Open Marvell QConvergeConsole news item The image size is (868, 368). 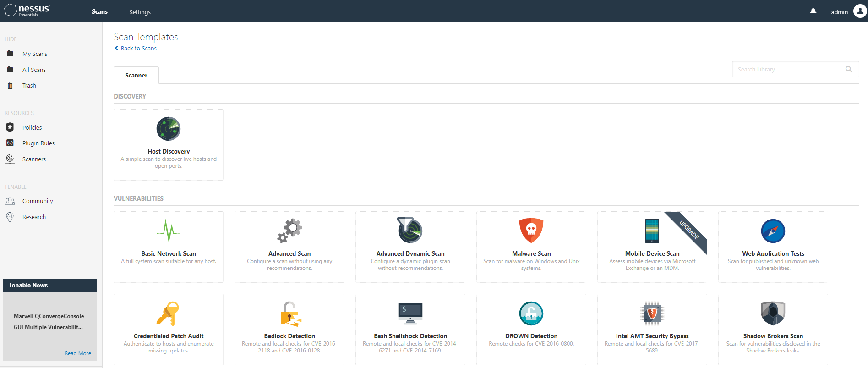tap(49, 321)
